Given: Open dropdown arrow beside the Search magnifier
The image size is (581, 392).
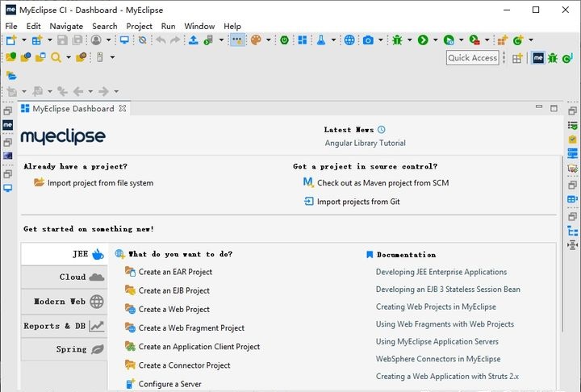Looking at the screenshot, I should (69, 57).
